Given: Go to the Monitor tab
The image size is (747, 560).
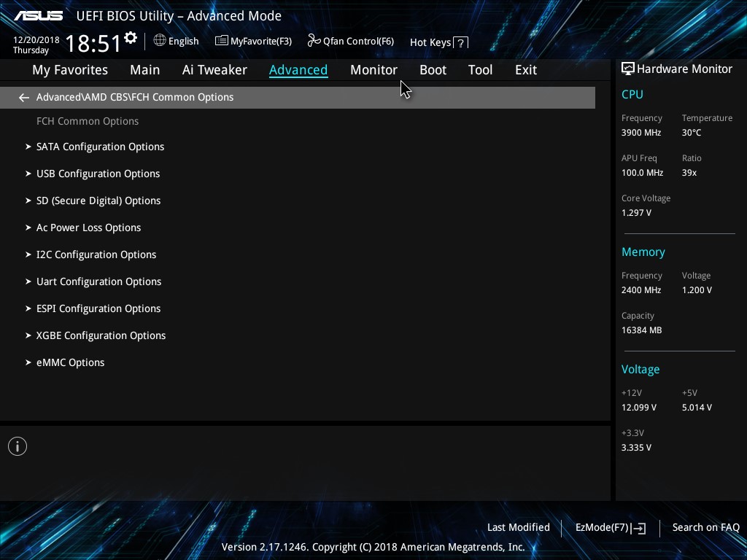Looking at the screenshot, I should click(373, 70).
